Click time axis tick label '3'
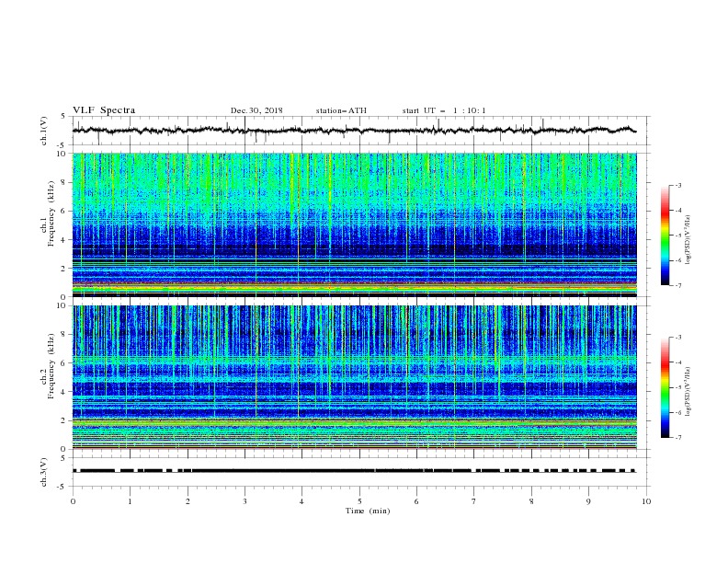 pos(245,501)
